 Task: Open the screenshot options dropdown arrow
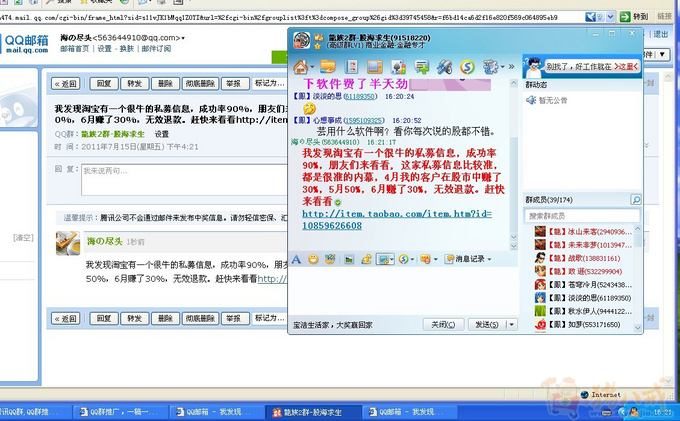point(392,259)
